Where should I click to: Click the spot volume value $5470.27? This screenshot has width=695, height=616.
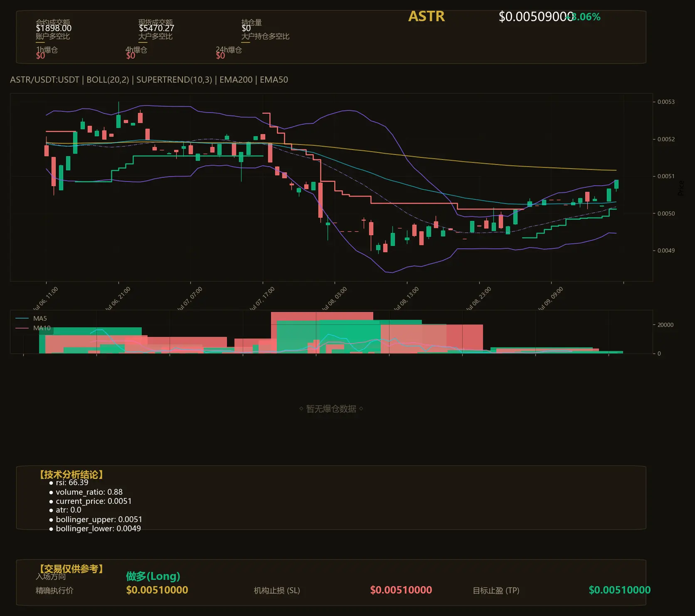click(x=156, y=28)
